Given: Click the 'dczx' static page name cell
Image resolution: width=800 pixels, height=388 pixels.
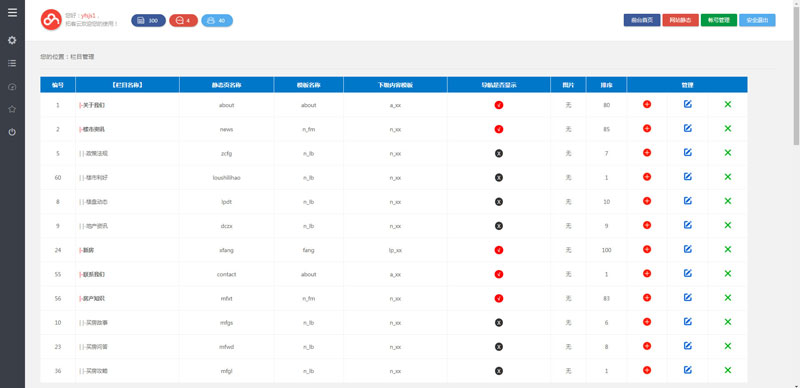Looking at the screenshot, I should point(227,226).
